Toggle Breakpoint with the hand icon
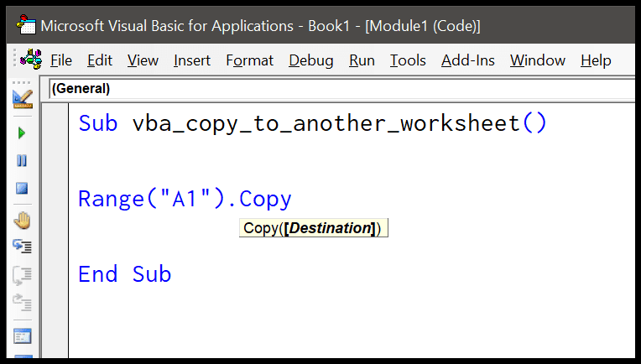 (22, 221)
